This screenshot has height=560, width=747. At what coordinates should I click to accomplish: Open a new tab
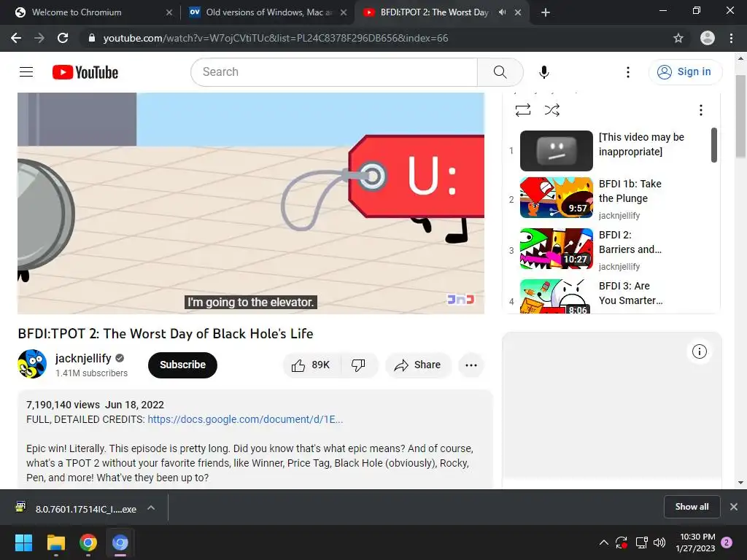(546, 13)
